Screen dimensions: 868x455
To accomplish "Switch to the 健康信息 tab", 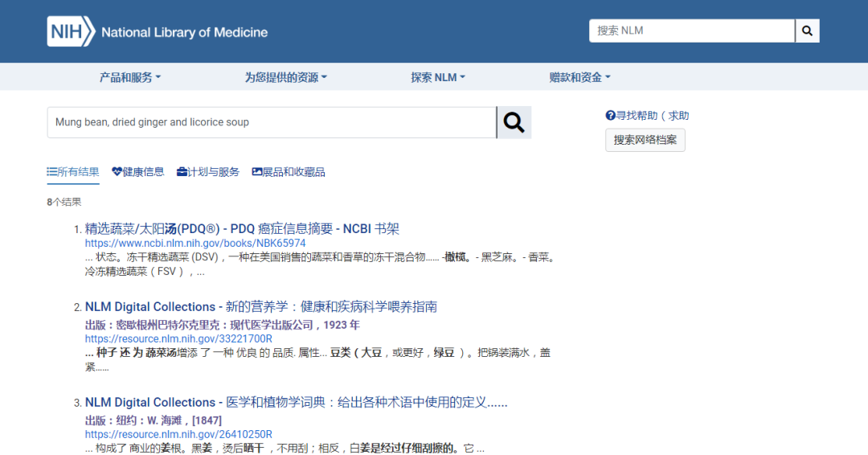I will coord(138,172).
